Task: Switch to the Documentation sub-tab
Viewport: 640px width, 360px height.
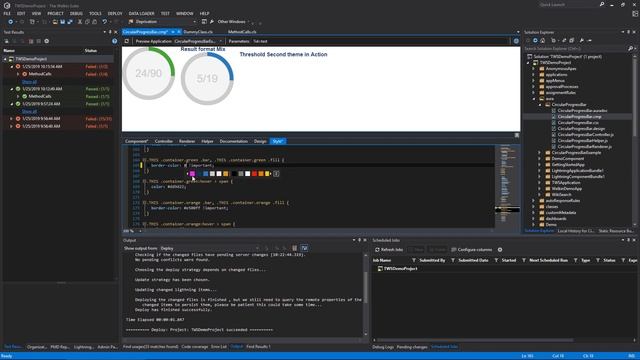Action: point(233,141)
